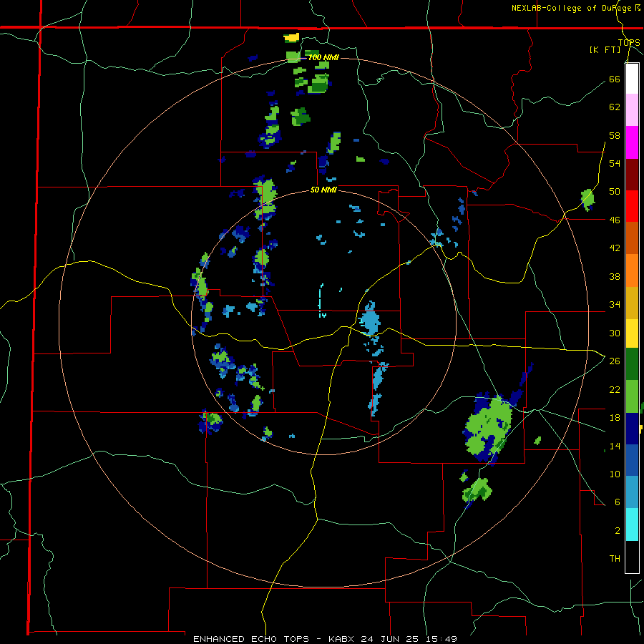Click the 100 NMI range ring label

(323, 57)
